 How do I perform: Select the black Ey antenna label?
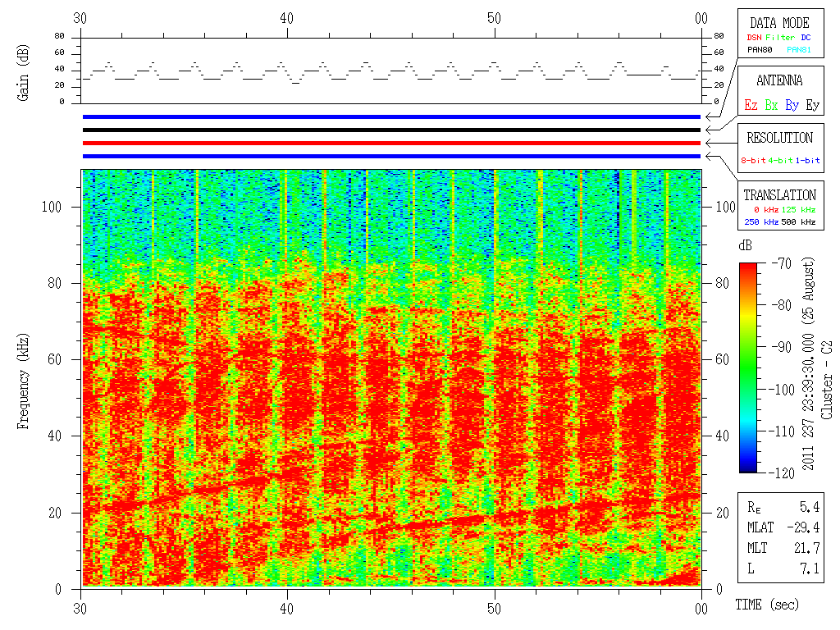(812, 105)
